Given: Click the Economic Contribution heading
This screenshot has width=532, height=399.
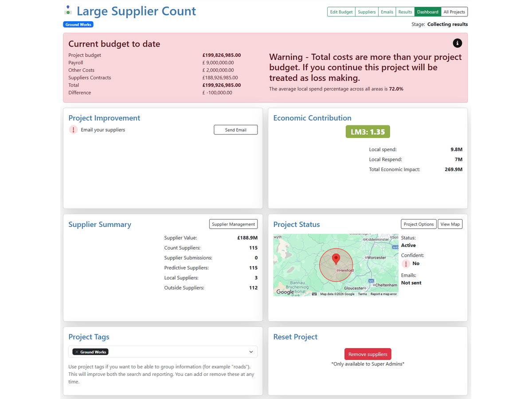Looking at the screenshot, I should pyautogui.click(x=312, y=118).
